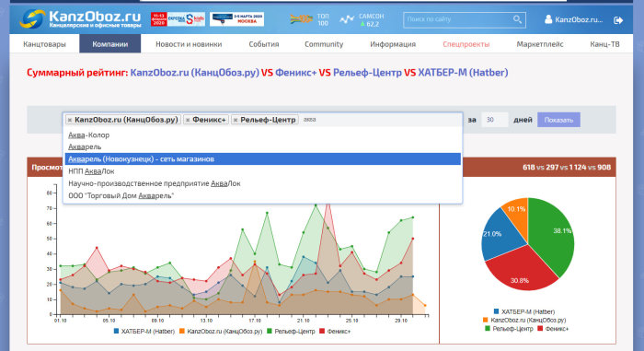
Task: Select Научно-производственное предприятие АкваЛок
Action: coord(263,183)
